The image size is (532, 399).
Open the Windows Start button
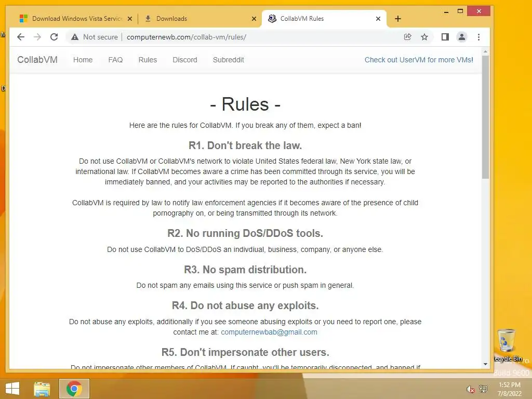coord(12,389)
